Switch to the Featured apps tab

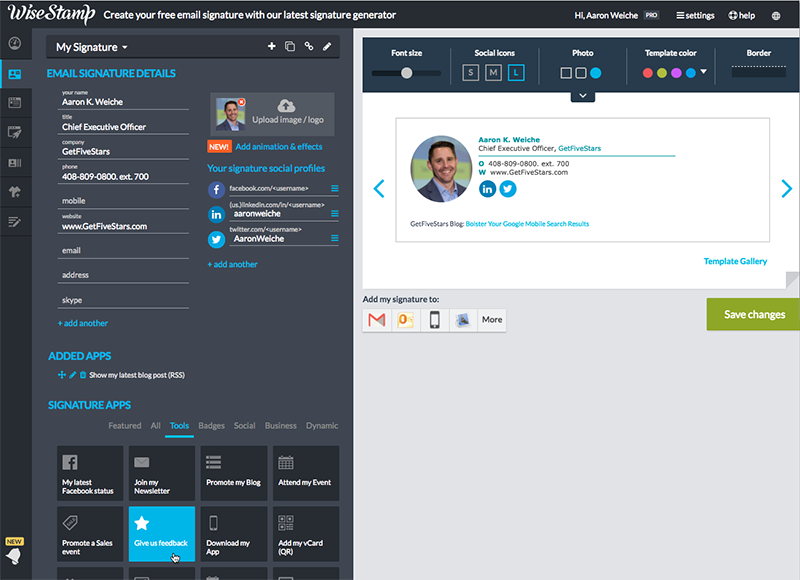(124, 425)
